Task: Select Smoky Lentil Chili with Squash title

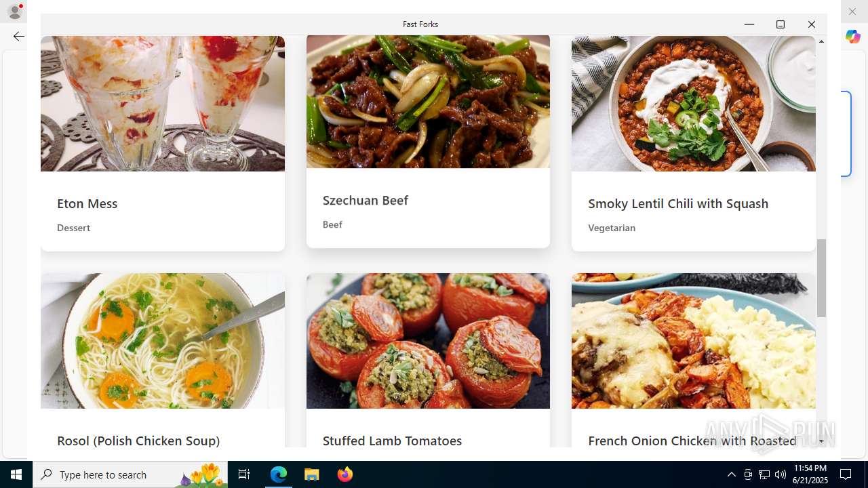Action: [678, 203]
